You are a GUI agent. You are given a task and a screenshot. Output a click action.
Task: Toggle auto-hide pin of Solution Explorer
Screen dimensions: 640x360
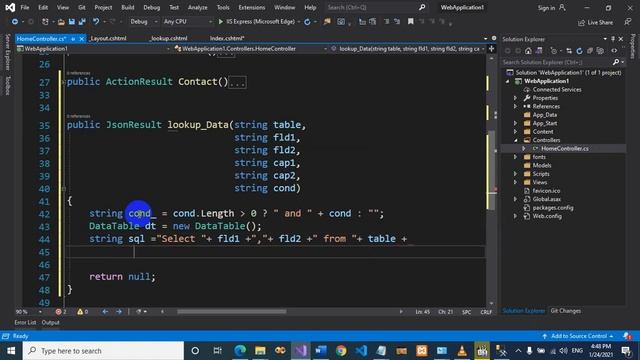click(x=613, y=39)
